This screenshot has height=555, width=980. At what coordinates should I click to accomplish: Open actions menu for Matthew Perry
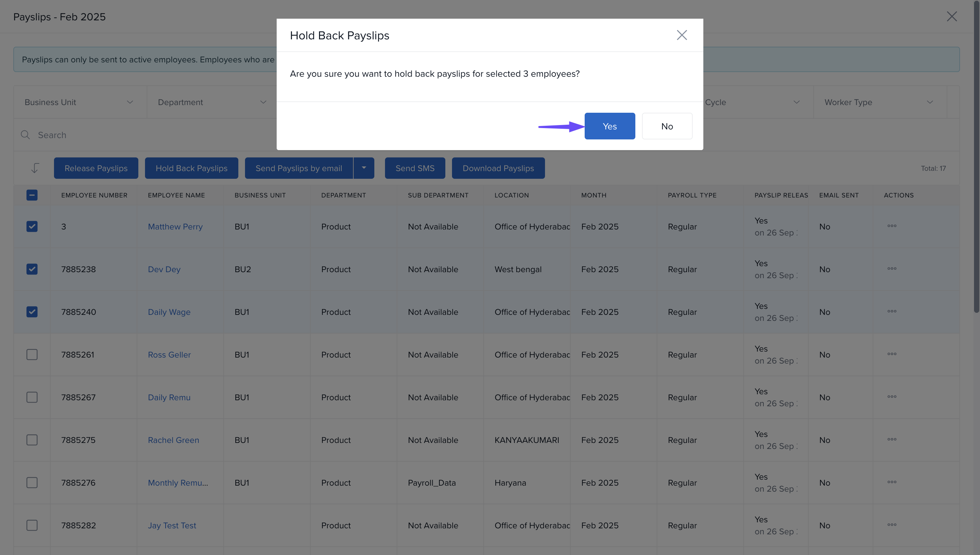[892, 226]
